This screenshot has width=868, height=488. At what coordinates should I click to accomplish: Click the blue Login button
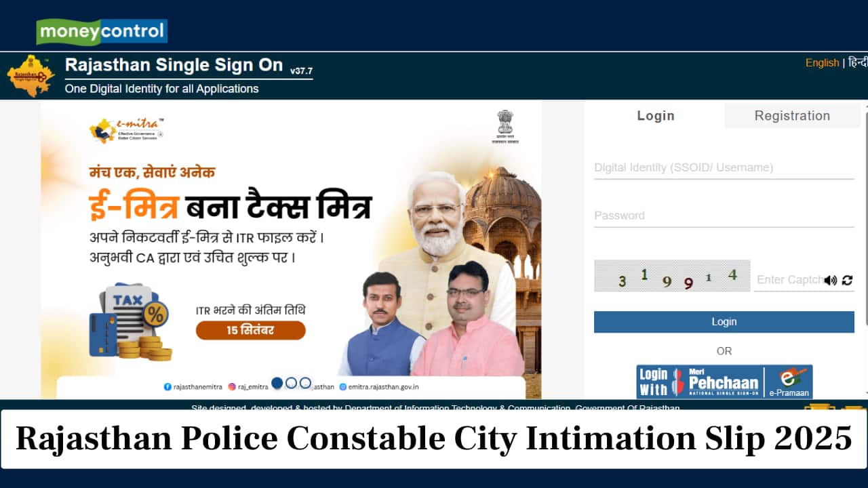pyautogui.click(x=724, y=322)
